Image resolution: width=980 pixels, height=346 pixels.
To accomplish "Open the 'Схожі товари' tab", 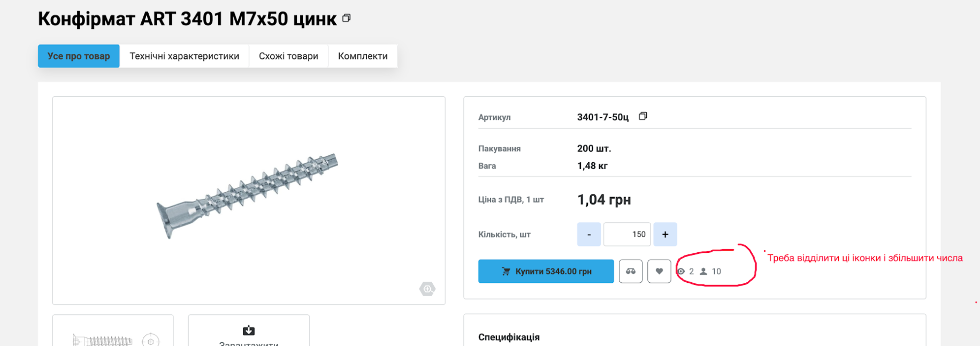I will (x=288, y=56).
